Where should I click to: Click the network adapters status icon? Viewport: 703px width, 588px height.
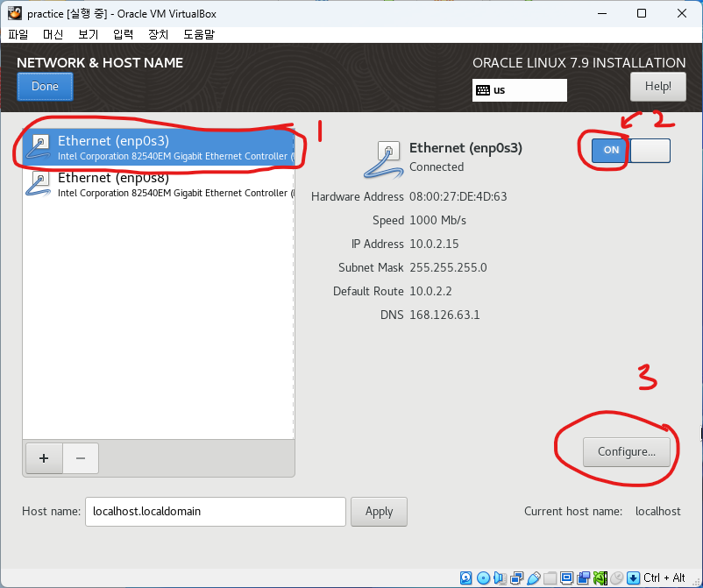pyautogui.click(x=517, y=577)
